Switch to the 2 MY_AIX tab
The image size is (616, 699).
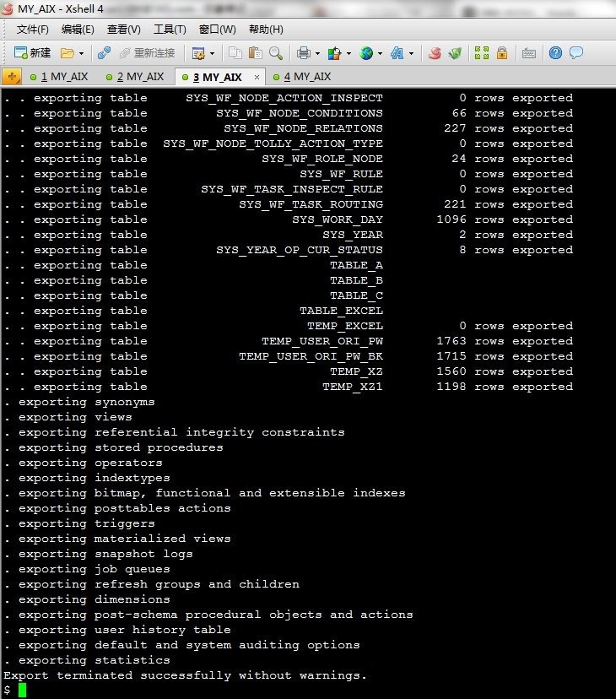tap(135, 77)
